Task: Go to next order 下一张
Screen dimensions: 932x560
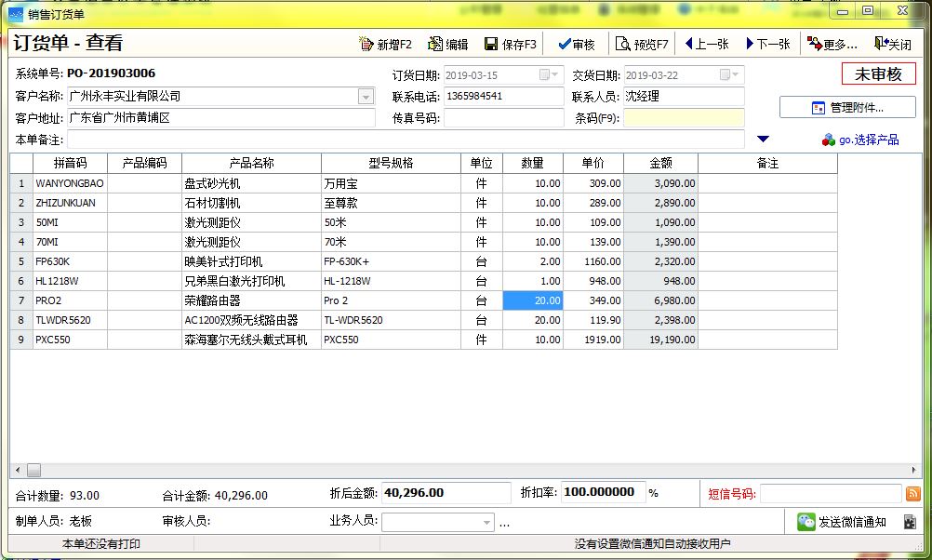Action: pos(768,44)
